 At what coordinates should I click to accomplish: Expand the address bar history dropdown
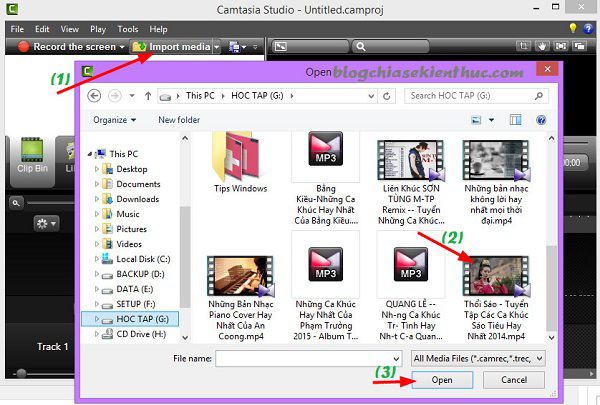(371, 96)
